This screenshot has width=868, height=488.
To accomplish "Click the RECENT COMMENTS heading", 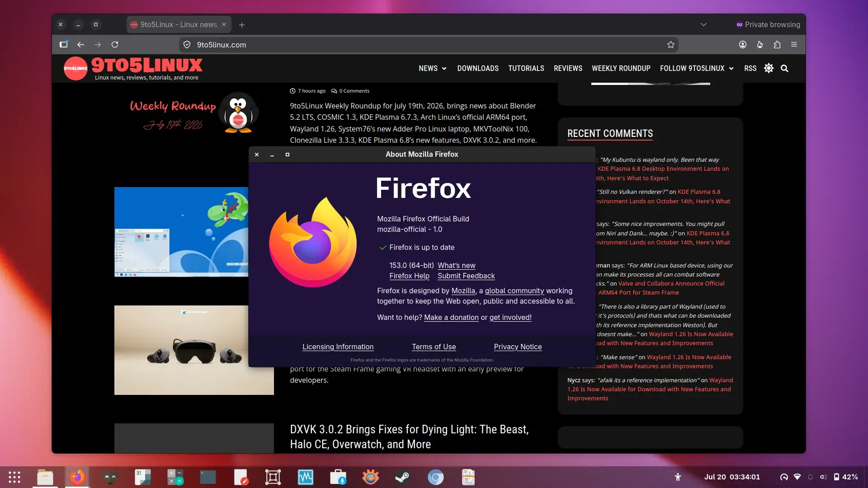I will 610,134.
